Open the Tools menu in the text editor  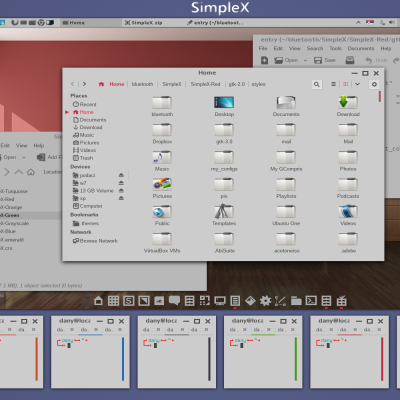click(336, 48)
